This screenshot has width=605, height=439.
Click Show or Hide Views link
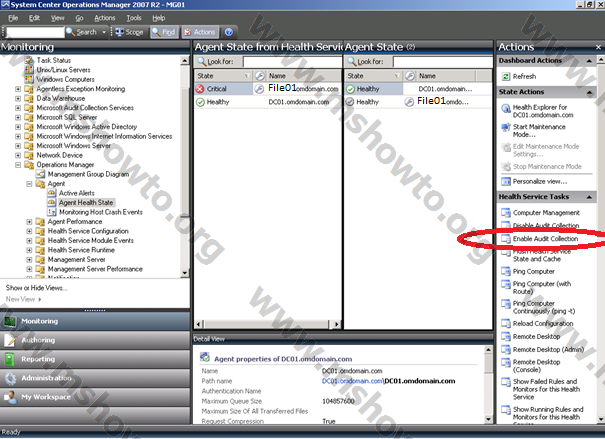click(37, 288)
